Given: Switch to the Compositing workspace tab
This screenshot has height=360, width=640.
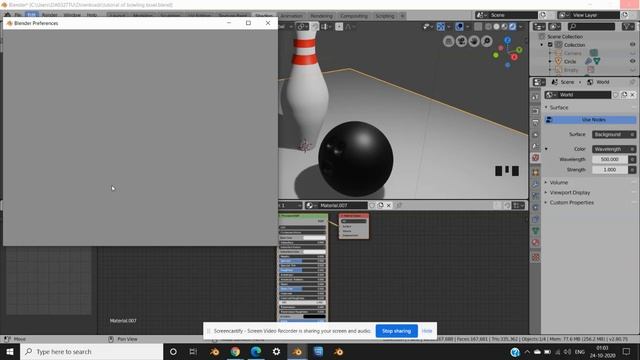Looking at the screenshot, I should tap(354, 16).
